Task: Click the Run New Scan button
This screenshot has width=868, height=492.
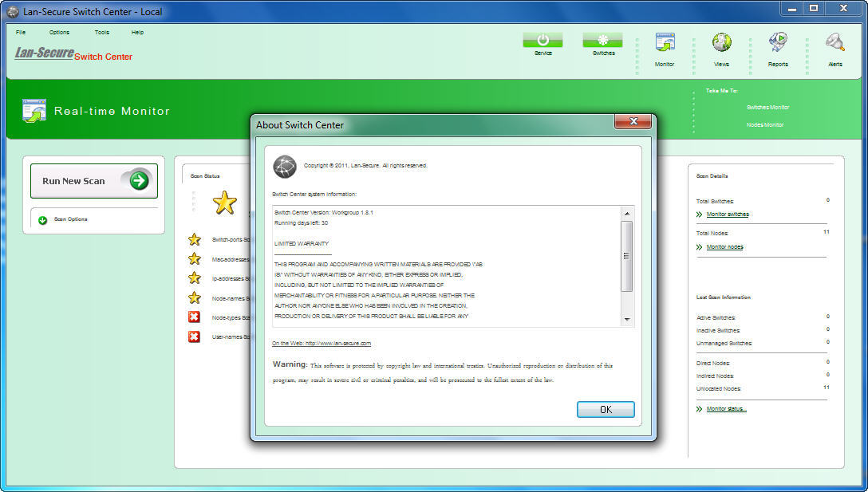Action: tap(94, 181)
